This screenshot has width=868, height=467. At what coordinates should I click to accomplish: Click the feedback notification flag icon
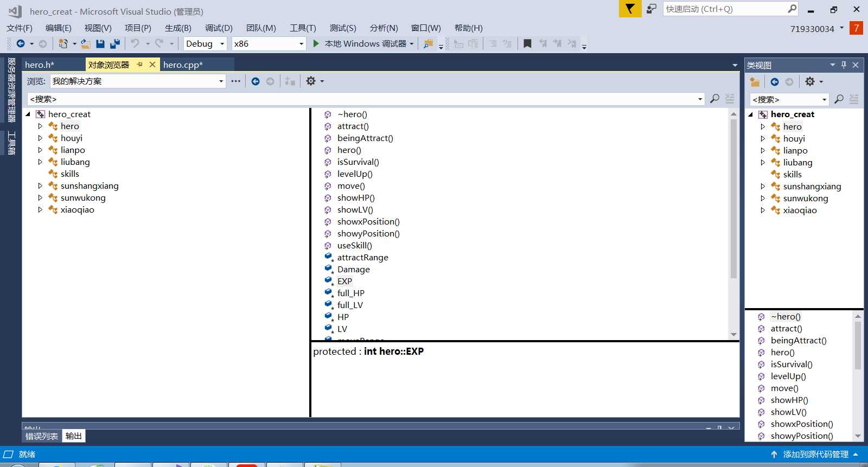(630, 9)
